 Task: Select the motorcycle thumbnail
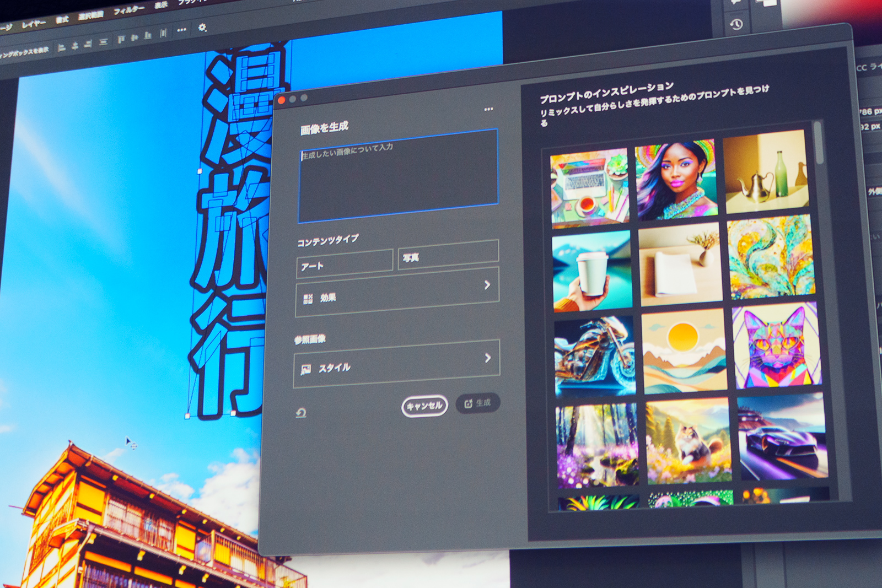(x=595, y=357)
